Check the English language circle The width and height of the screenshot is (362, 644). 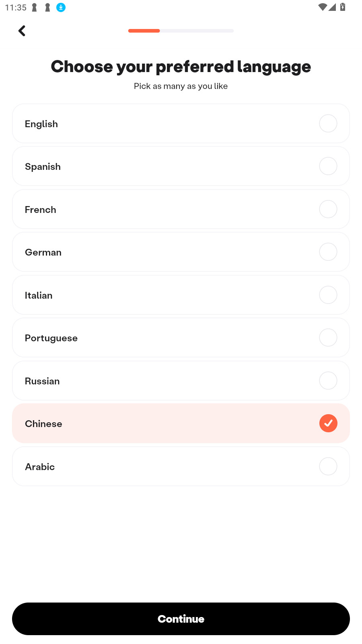click(x=328, y=124)
